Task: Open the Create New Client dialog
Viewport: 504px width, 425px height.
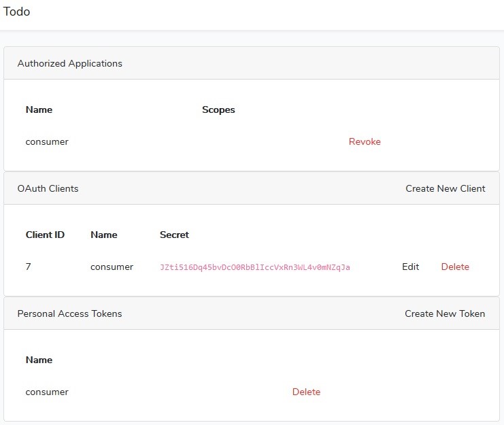Action: (x=446, y=188)
